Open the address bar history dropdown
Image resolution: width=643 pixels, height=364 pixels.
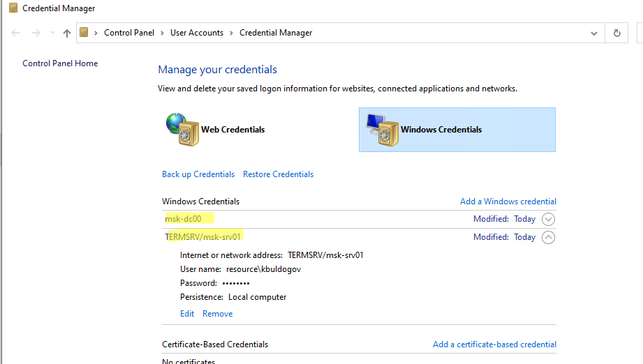point(594,33)
